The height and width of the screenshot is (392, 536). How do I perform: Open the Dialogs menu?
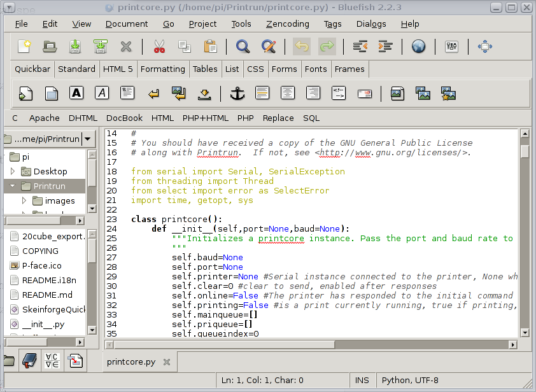point(371,24)
